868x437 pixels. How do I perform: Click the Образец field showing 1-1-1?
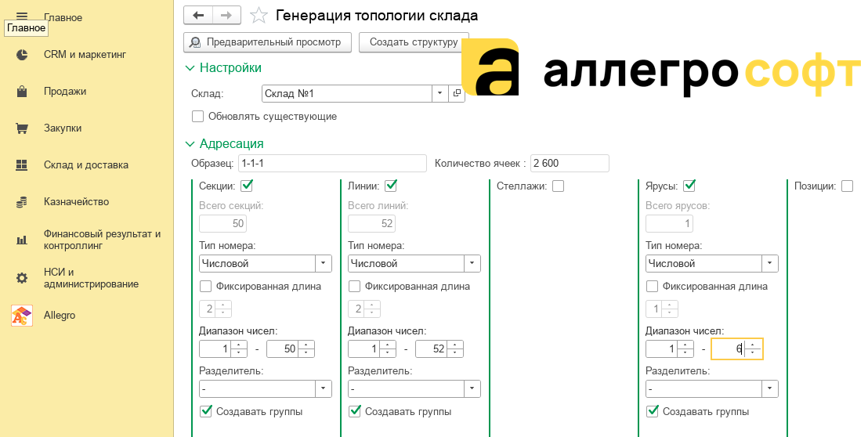[333, 163]
